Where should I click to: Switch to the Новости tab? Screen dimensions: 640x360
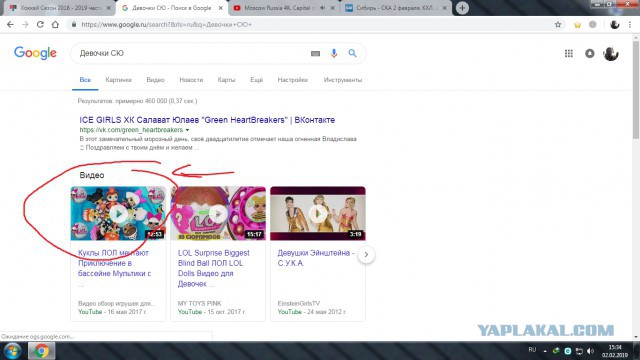[x=191, y=80]
